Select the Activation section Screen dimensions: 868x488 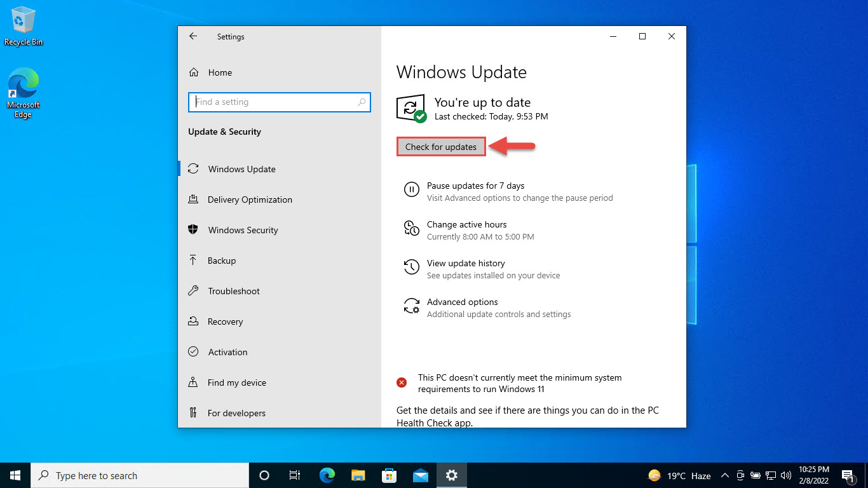(x=227, y=352)
